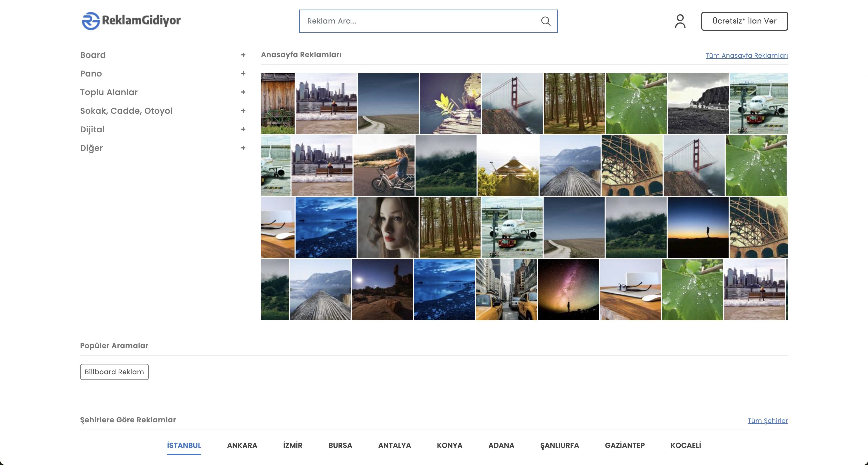Open Tüm Şehirler link
The height and width of the screenshot is (465, 868).
point(767,421)
